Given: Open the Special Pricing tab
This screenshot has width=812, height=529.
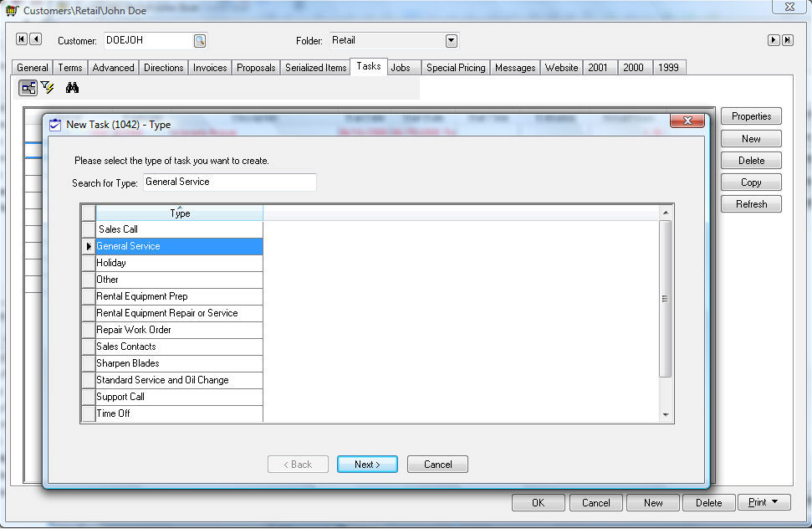Looking at the screenshot, I should (456, 68).
